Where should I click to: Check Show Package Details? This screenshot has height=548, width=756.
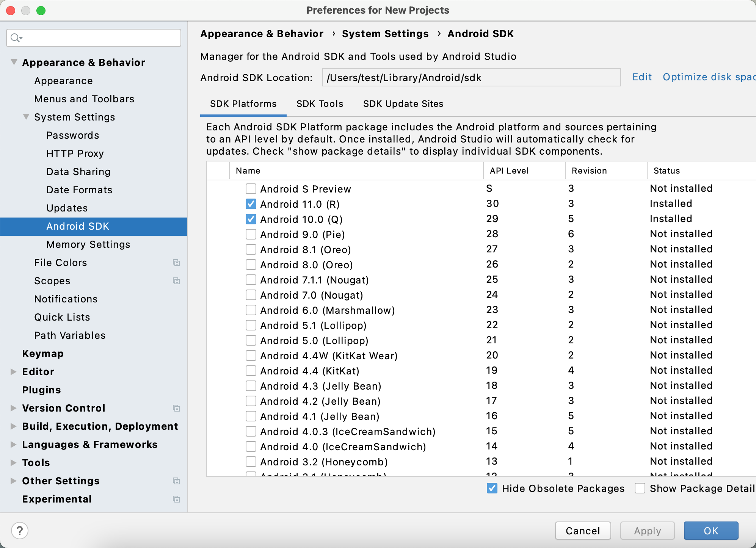(x=640, y=489)
